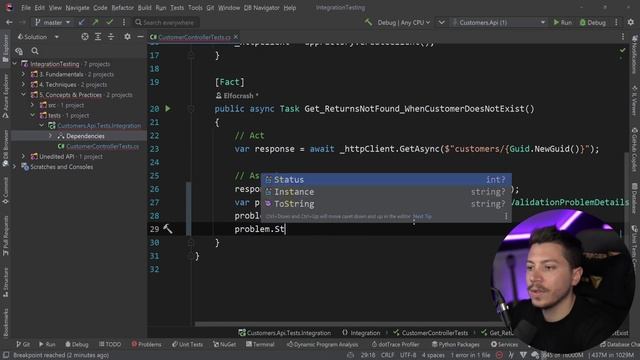Open the Customers.Api run configuration dropdown
Viewport: 640px width, 360px height.
tap(499, 22)
